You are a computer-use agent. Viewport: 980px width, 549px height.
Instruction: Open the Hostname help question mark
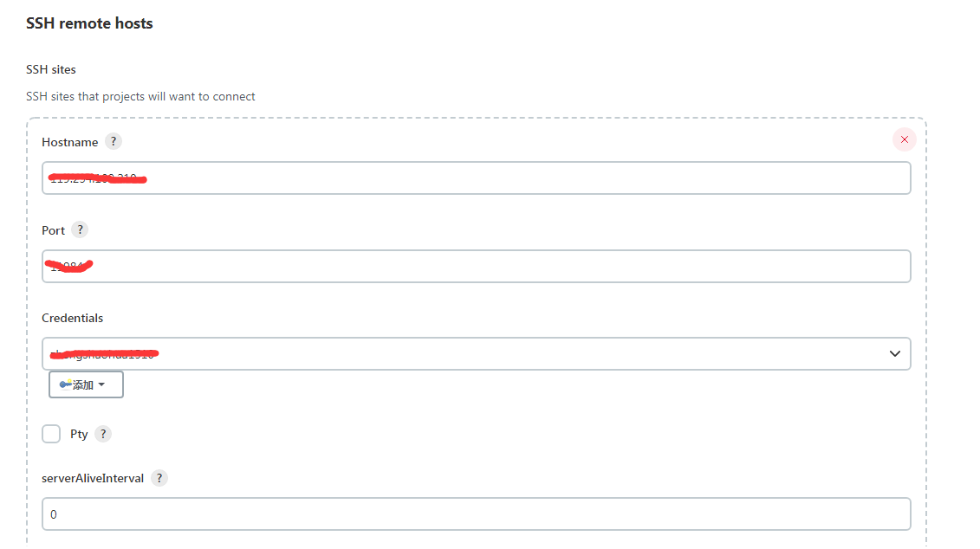pyautogui.click(x=114, y=141)
